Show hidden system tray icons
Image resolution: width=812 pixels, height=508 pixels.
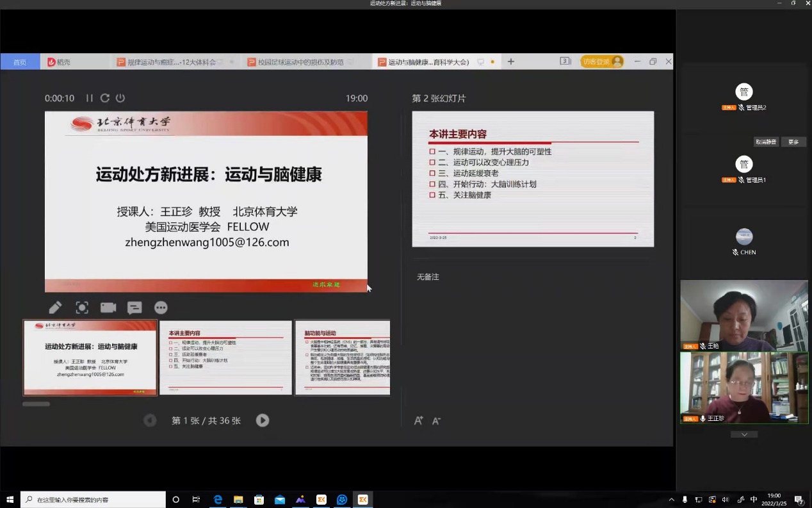(671, 500)
